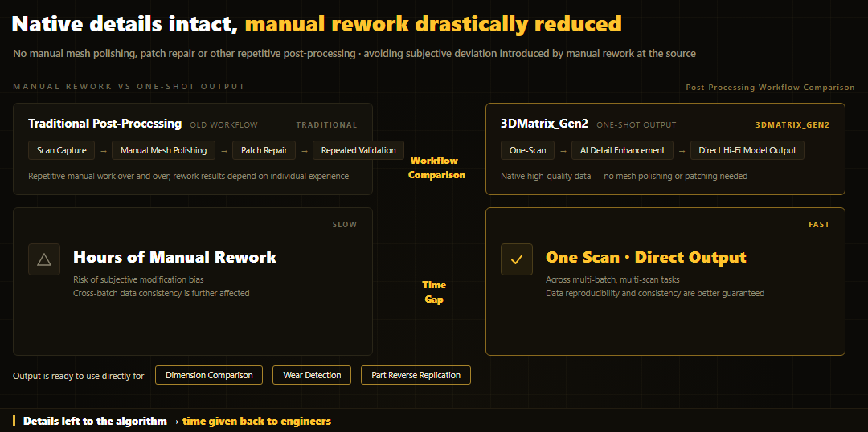Screen dimensions: 868x432
Task: Click the Direct Hi-Fi Model Output chip
Action: click(x=747, y=150)
